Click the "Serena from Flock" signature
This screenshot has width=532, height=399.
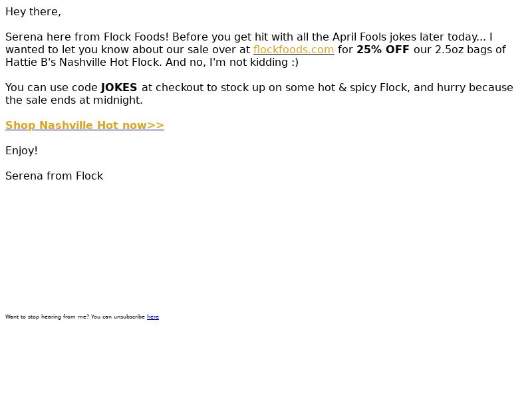click(55, 176)
